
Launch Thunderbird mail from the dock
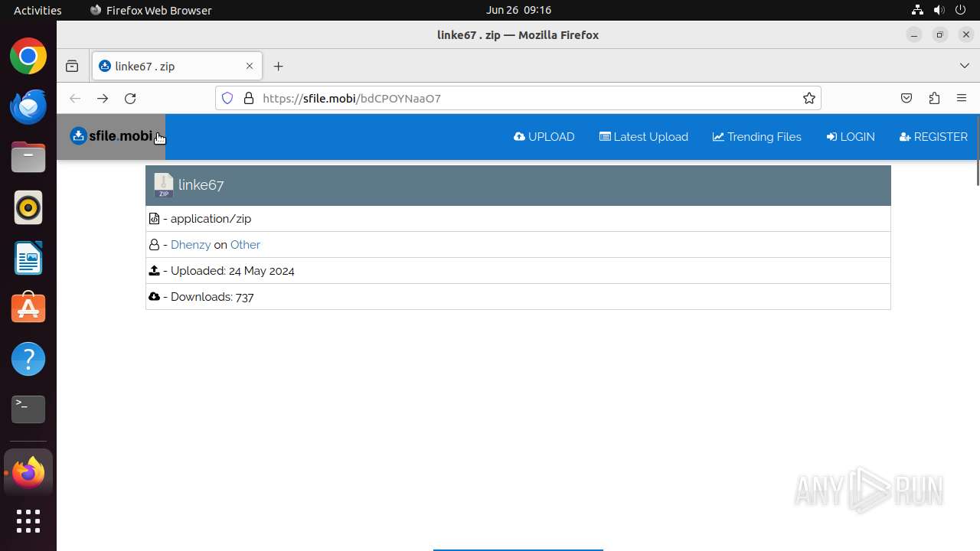(x=28, y=106)
